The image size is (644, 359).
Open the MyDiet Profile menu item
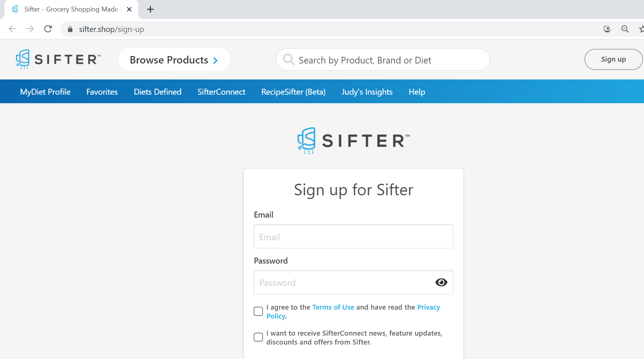point(45,92)
